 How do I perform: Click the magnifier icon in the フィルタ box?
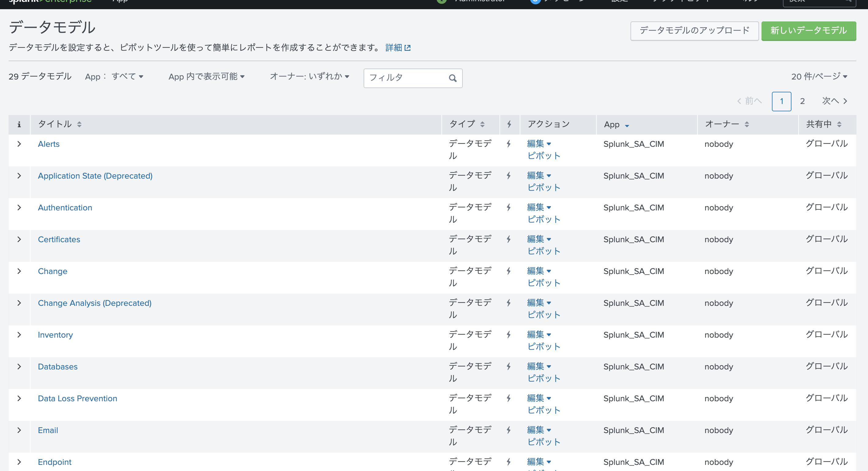click(453, 78)
